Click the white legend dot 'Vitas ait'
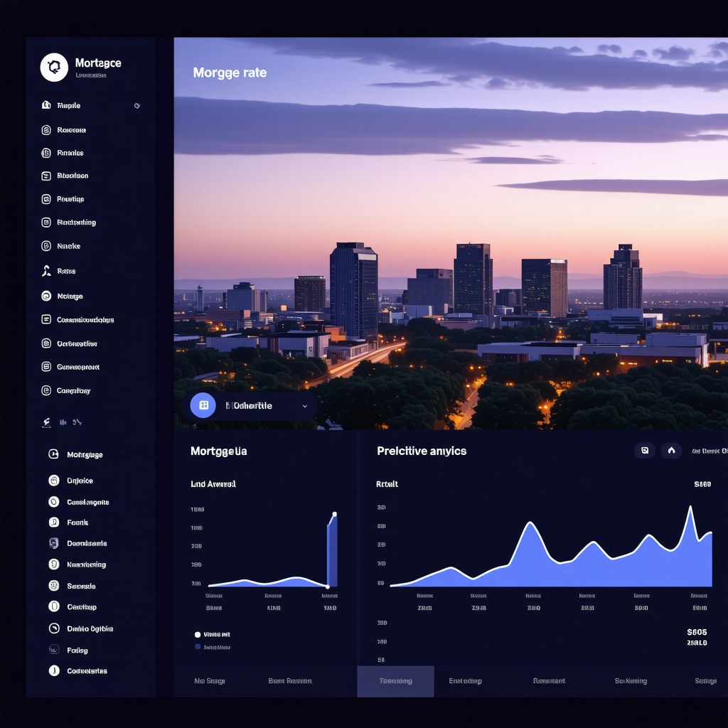 point(198,635)
